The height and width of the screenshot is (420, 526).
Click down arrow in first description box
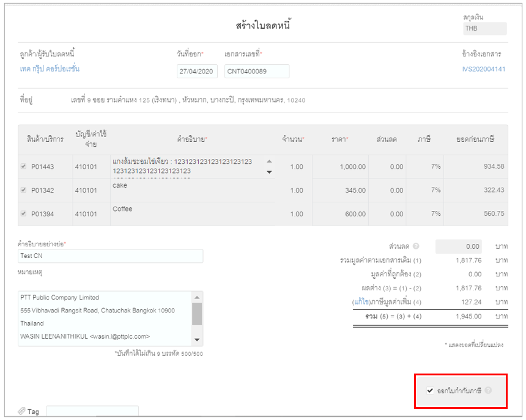269,172
